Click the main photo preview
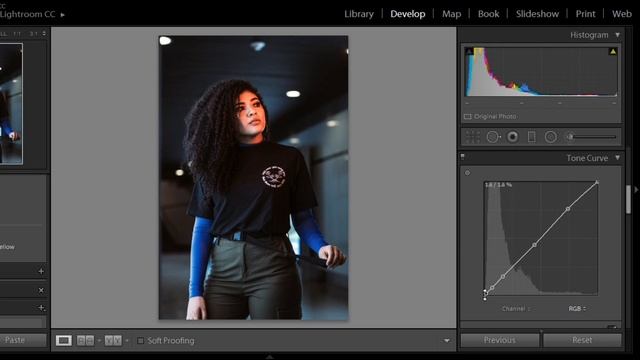640x360 pixels. pyautogui.click(x=253, y=178)
